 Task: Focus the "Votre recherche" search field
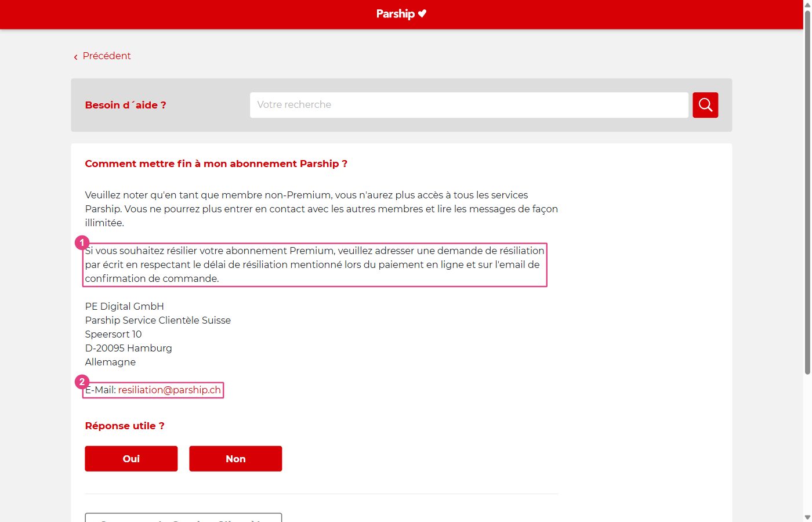(469, 105)
